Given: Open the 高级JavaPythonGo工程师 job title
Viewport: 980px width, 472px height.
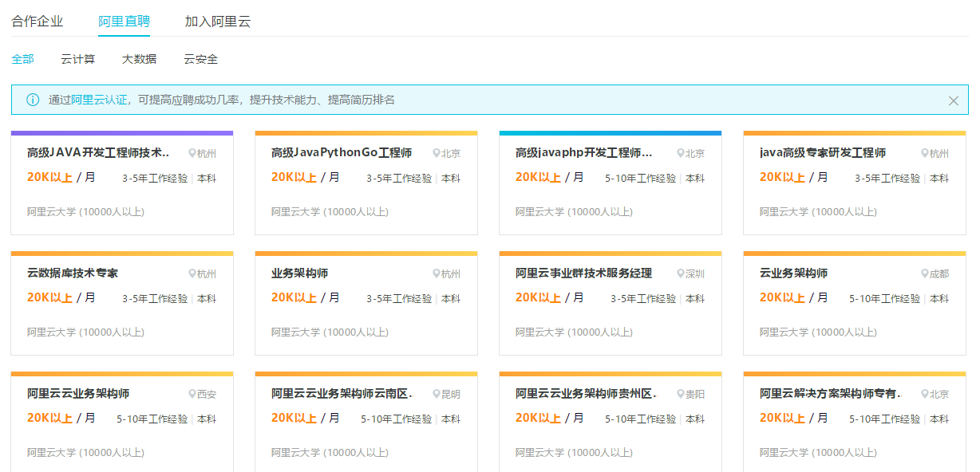Looking at the screenshot, I should tap(342, 152).
